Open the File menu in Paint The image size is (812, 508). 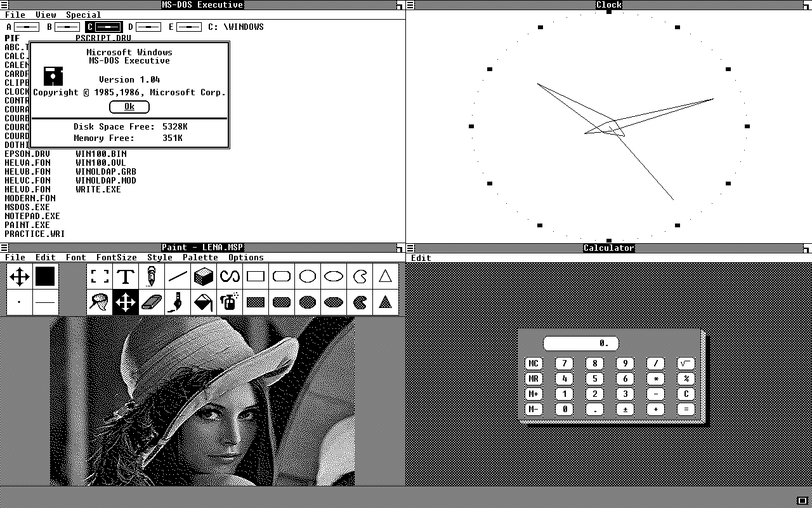click(15, 257)
